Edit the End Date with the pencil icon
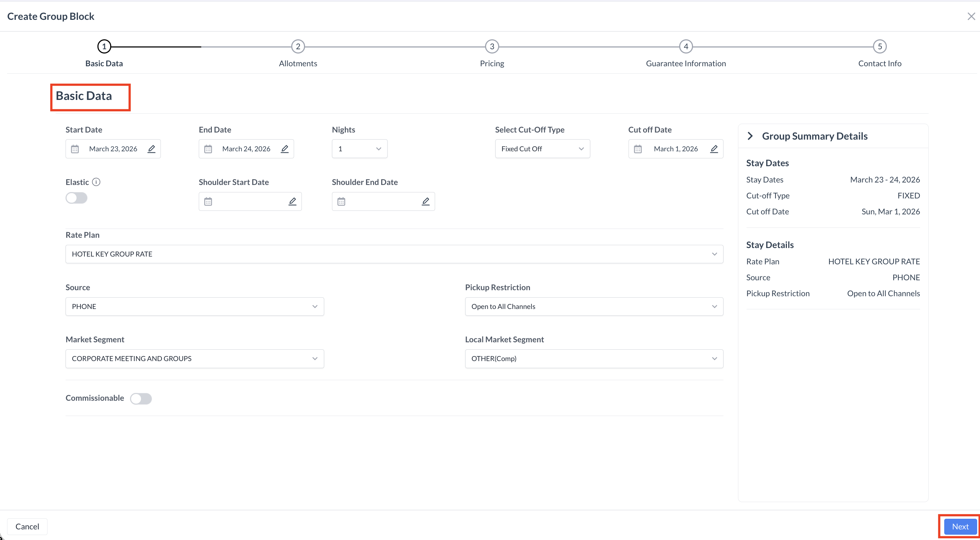The height and width of the screenshot is (540, 980). 285,149
